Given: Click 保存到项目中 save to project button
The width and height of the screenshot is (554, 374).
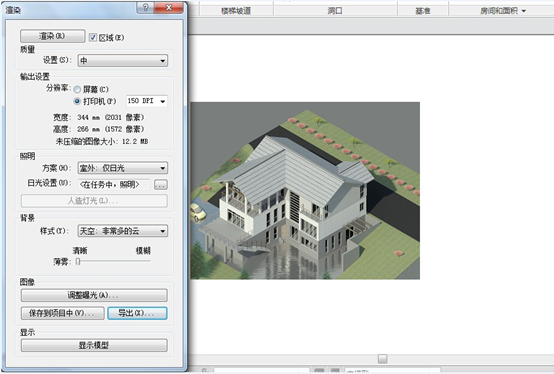Looking at the screenshot, I should point(63,313).
